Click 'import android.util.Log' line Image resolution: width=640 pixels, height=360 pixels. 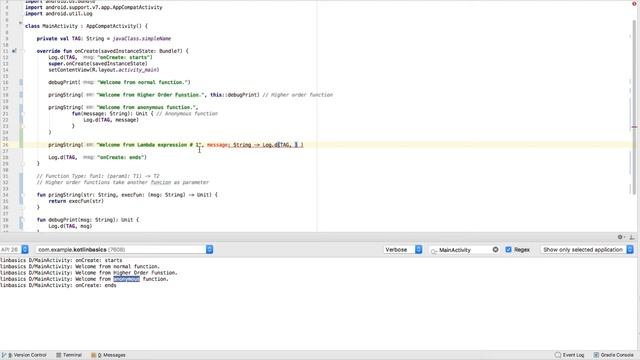click(59, 13)
